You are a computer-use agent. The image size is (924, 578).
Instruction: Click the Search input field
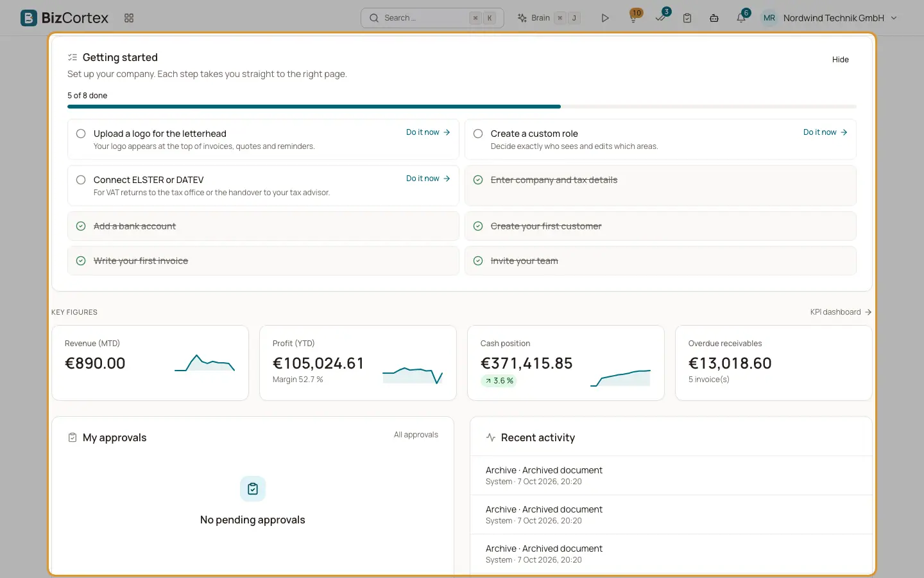(432, 18)
